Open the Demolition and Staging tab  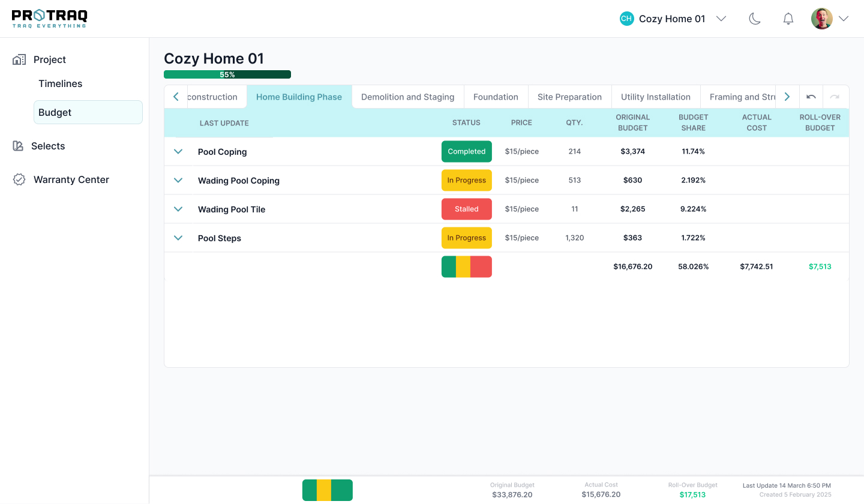pos(407,97)
